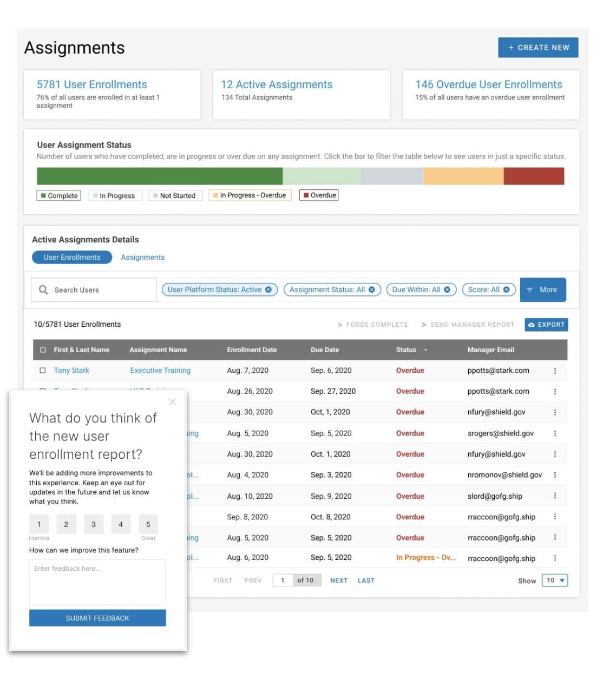616x673 pixels.
Task: Export the user enrollments
Action: click(x=546, y=325)
